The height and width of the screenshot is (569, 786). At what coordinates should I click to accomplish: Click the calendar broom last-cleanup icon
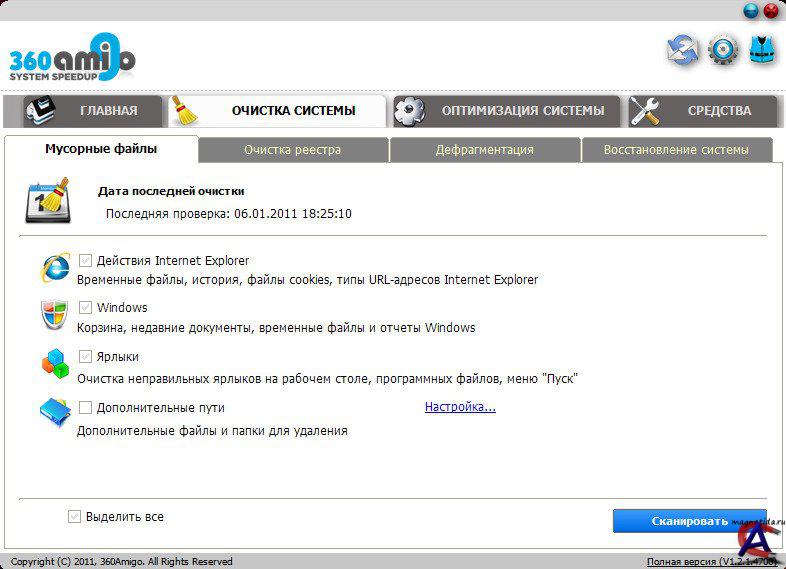[x=47, y=201]
